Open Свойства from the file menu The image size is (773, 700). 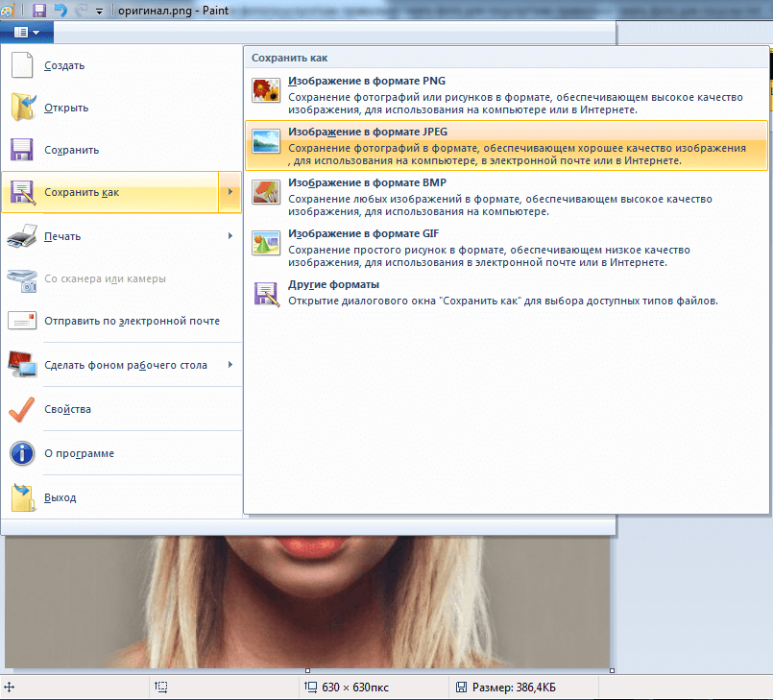point(122,409)
